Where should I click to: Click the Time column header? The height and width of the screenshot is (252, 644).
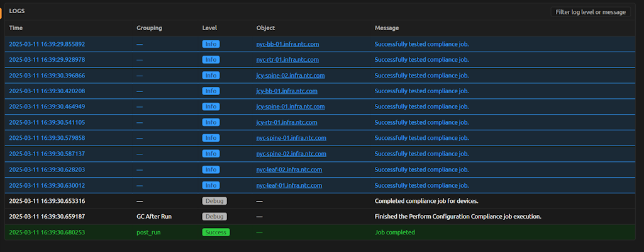pyautogui.click(x=16, y=28)
